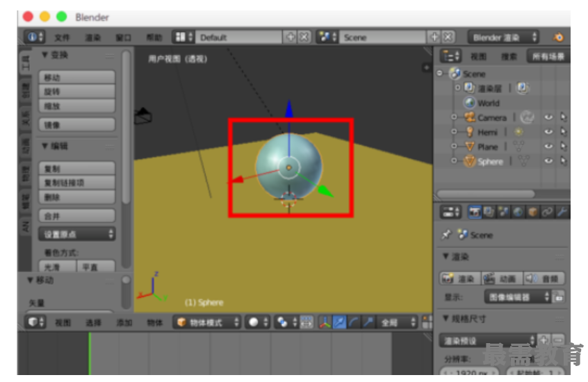Image resolution: width=588 pixels, height=382 pixels.
Task: Click the Plane mesh data icon in outliner
Action: point(518,147)
